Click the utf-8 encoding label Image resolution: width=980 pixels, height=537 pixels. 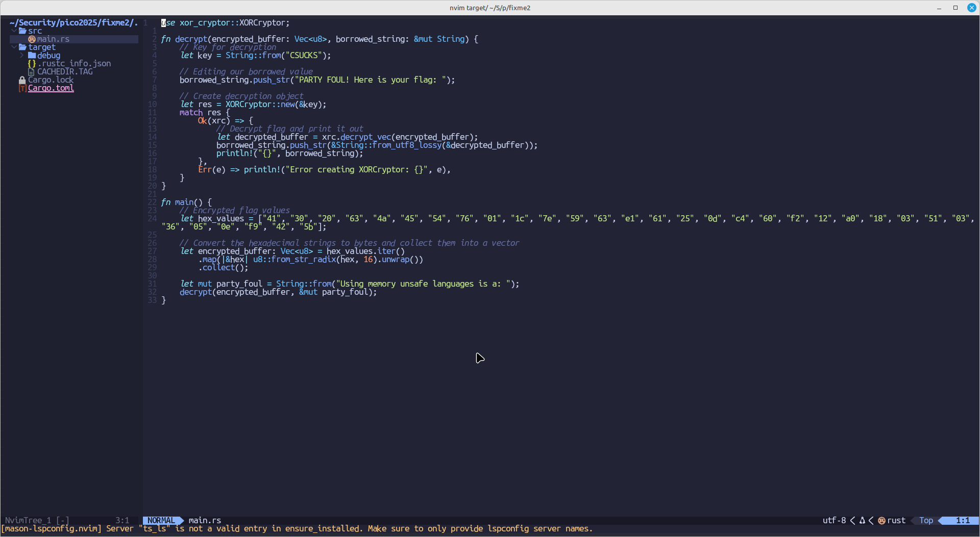(834, 521)
